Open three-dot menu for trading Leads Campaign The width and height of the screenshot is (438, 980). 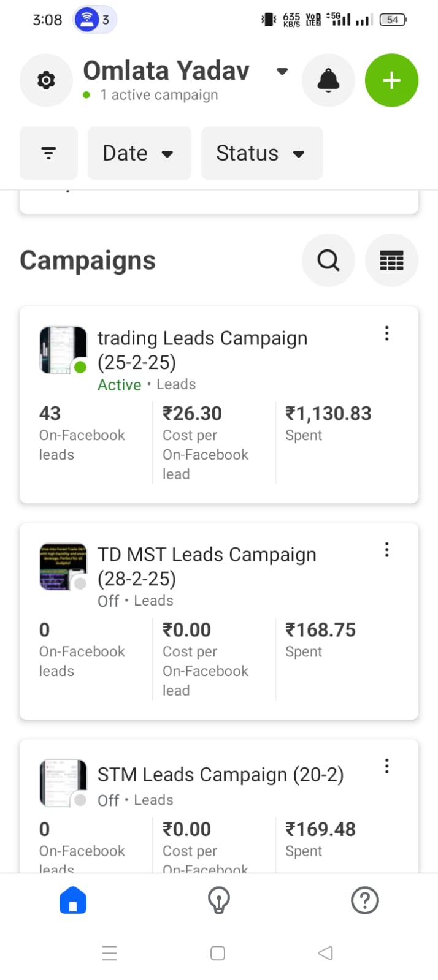click(x=386, y=333)
